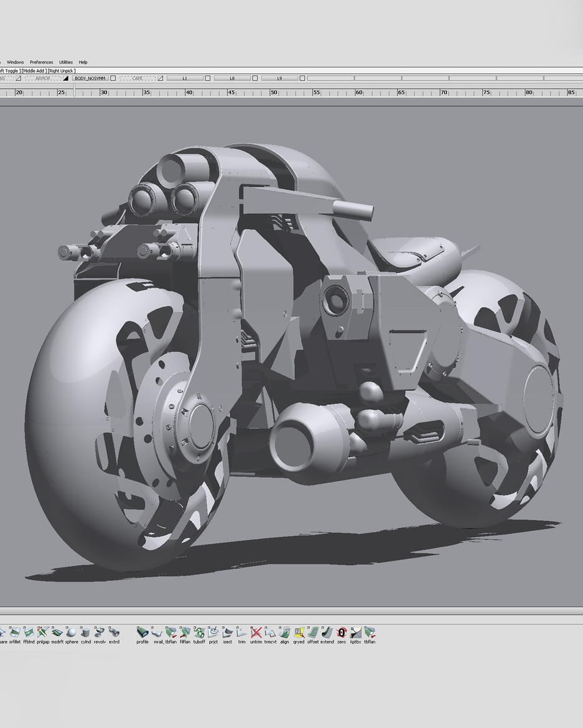Select the trim surface tool
The height and width of the screenshot is (728, 583).
point(241,633)
